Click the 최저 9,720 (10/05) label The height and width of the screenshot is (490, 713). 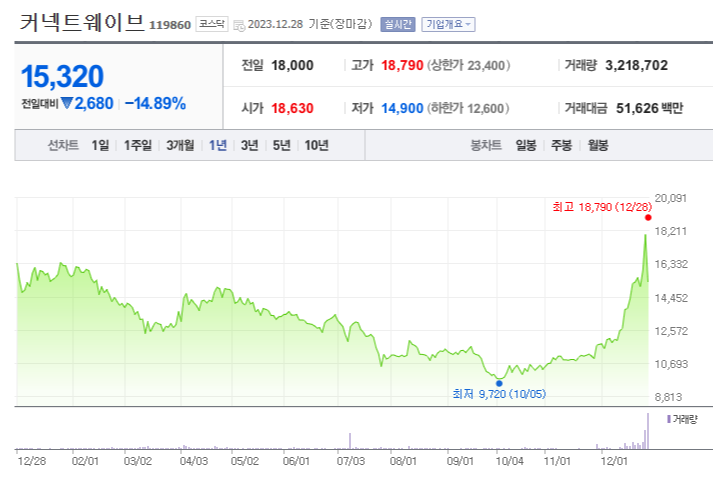499,394
